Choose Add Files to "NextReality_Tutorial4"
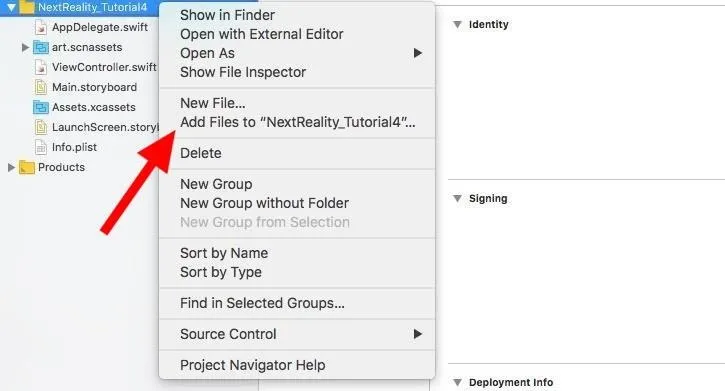Screen dimensions: 725x391 297,122
